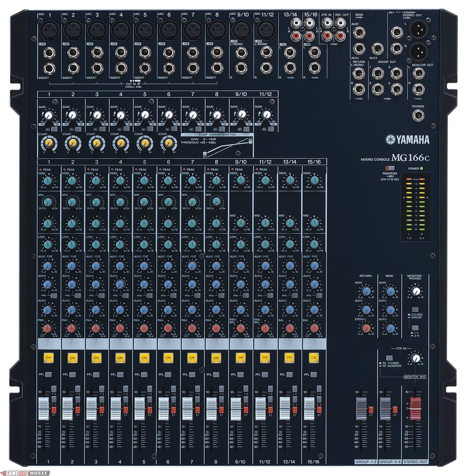This screenshot has height=476, width=467.
Task: Click the MONITOR/PHONES level knob
Action: [x=416, y=291]
